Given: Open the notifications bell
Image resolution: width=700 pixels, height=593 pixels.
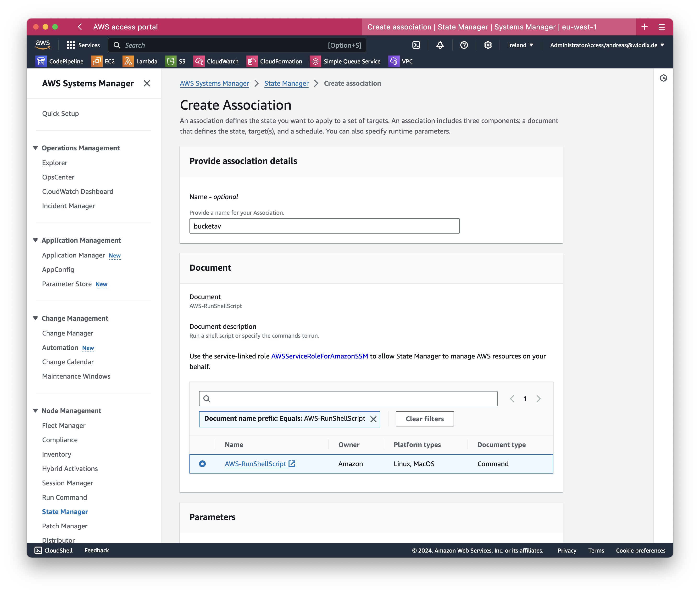Looking at the screenshot, I should coord(440,45).
